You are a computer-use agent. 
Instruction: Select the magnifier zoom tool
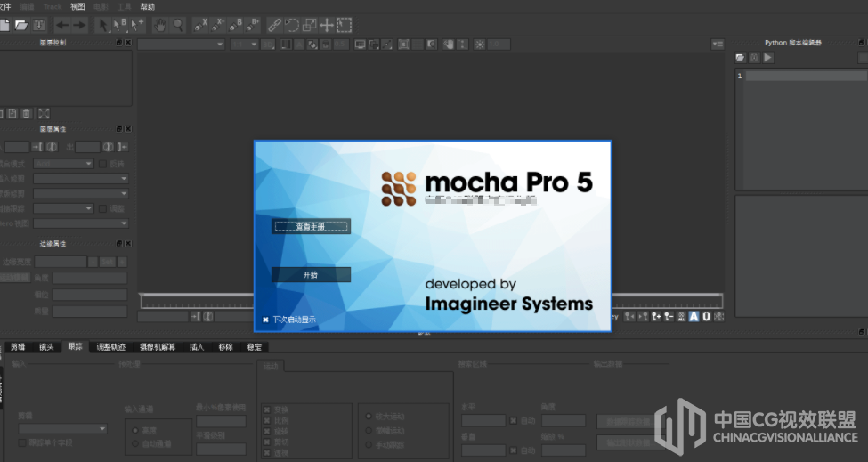tap(178, 25)
